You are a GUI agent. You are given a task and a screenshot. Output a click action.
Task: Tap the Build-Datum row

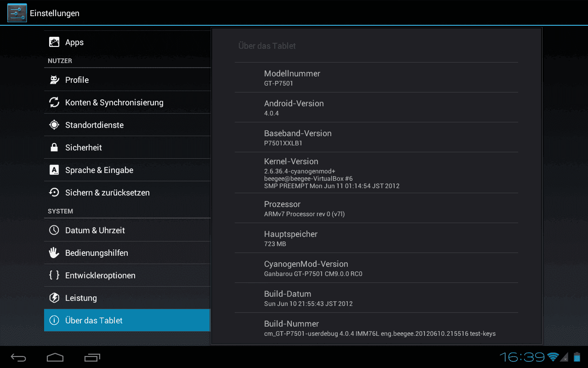[376, 298]
